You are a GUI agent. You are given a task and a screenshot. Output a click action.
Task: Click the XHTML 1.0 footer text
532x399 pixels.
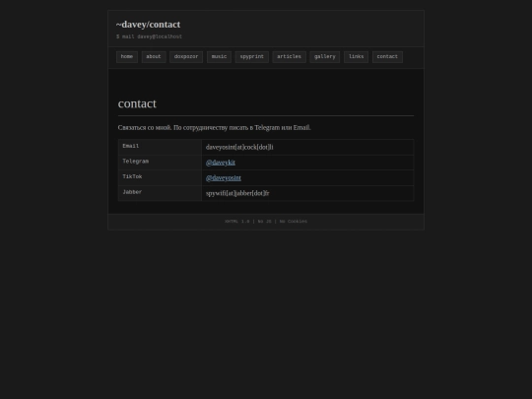(x=266, y=222)
